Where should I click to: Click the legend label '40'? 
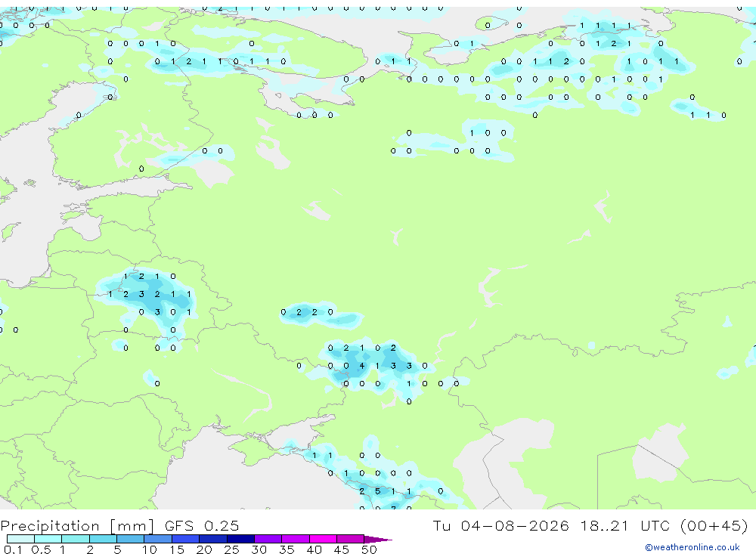pos(314,549)
